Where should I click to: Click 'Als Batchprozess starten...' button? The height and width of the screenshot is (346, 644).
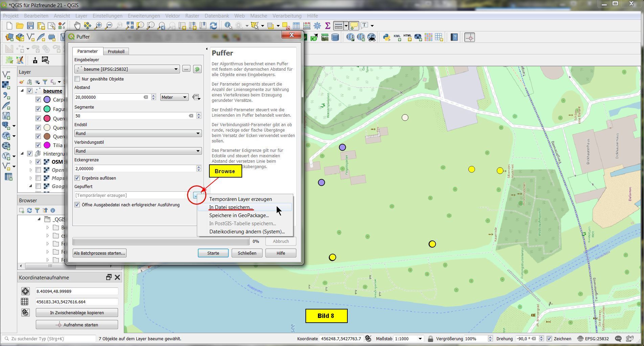tap(99, 253)
